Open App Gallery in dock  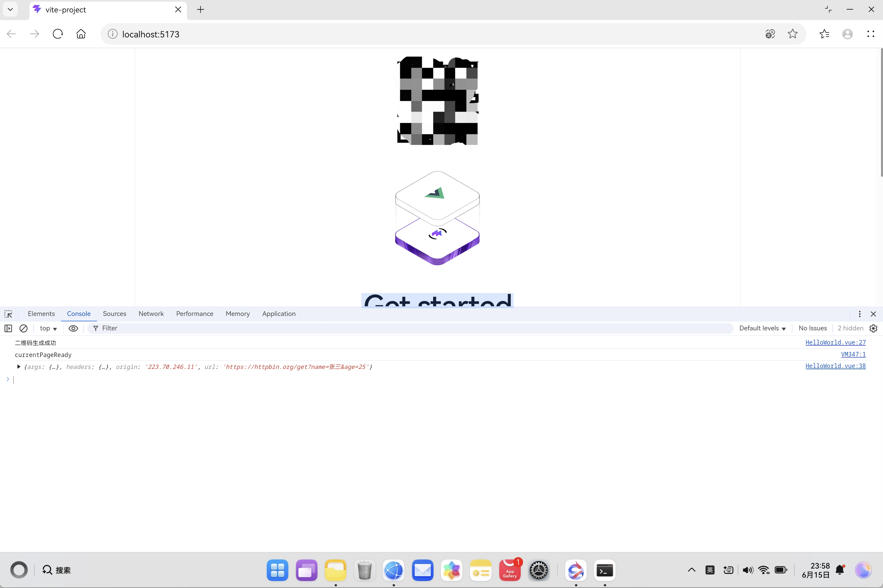click(510, 570)
